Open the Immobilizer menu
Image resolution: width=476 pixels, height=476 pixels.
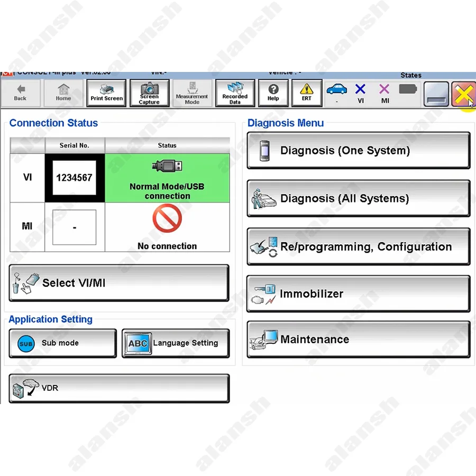pos(359,294)
